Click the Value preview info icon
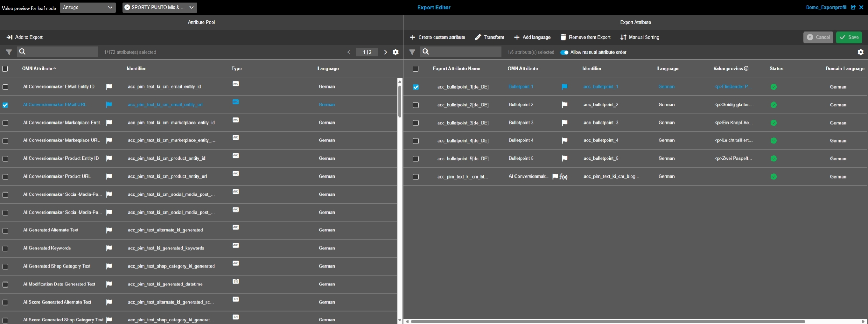 [x=746, y=69]
